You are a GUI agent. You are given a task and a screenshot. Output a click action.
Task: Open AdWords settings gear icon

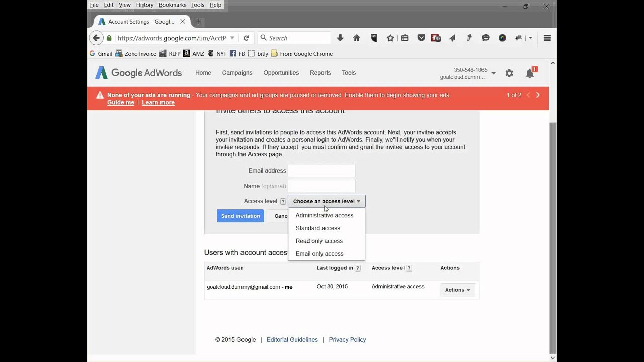click(509, 73)
